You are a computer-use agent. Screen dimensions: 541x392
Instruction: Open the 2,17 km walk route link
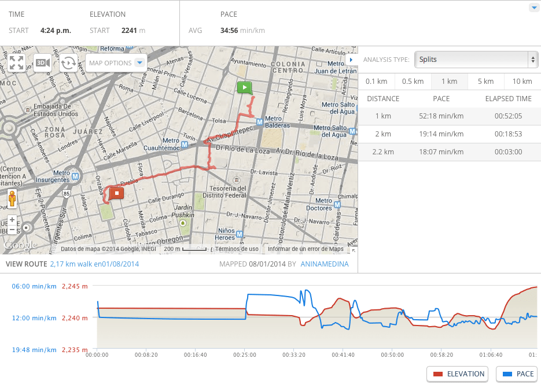click(94, 264)
